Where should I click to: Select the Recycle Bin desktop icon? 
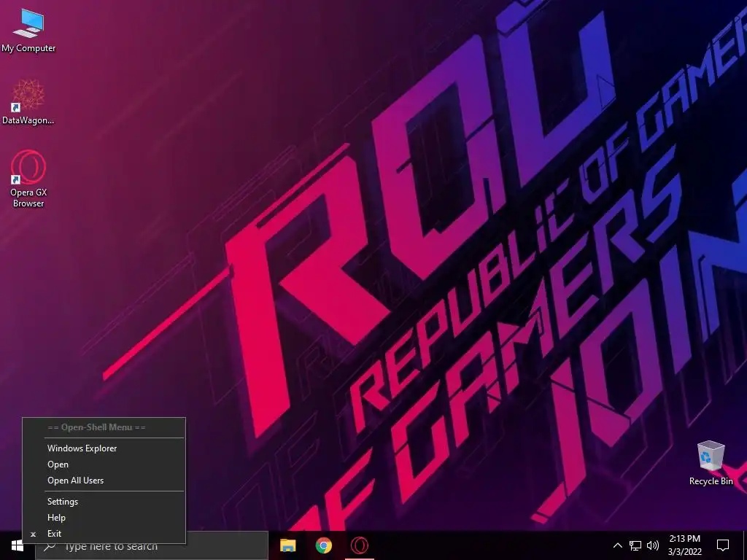click(711, 463)
